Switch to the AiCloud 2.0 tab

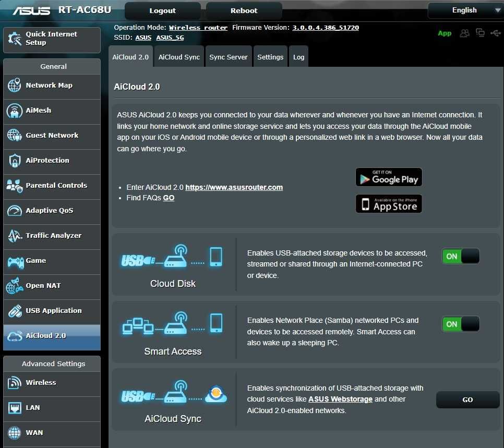tap(130, 57)
